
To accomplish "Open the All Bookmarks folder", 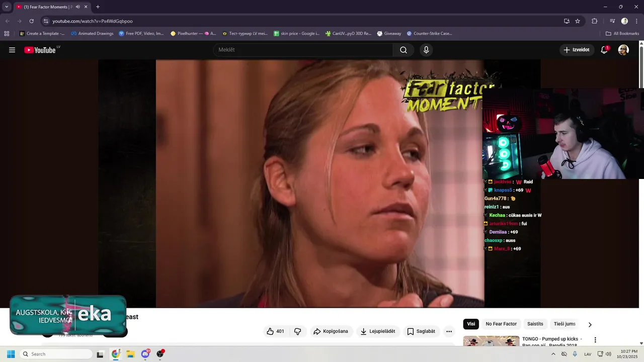I will point(622,34).
